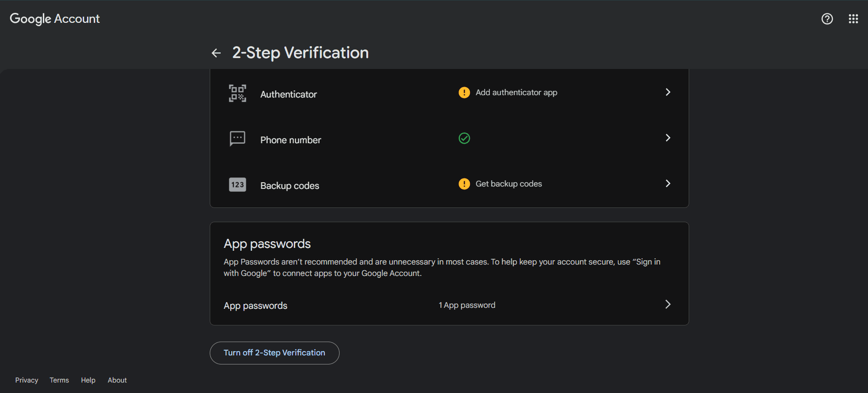Click the yellow warning icon next to Get backup codes

coord(464,184)
